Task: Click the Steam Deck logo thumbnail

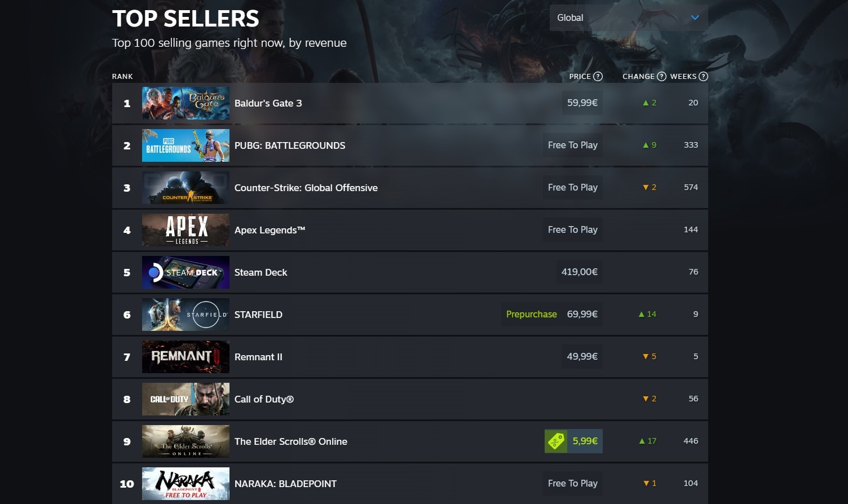Action: pos(185,272)
